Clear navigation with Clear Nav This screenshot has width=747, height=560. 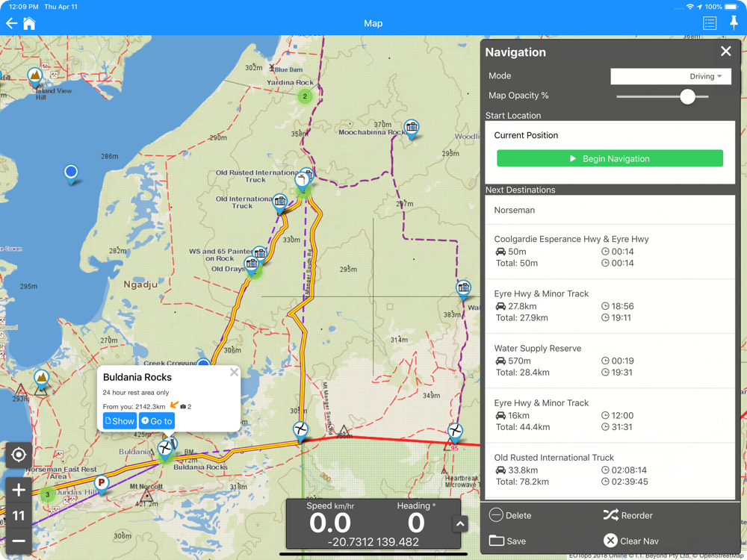click(631, 541)
